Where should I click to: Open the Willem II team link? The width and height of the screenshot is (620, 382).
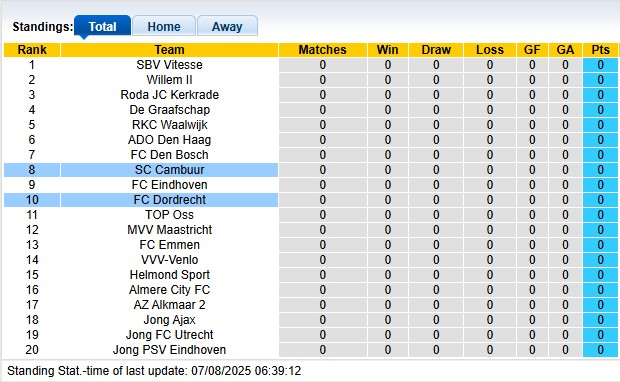(169, 79)
